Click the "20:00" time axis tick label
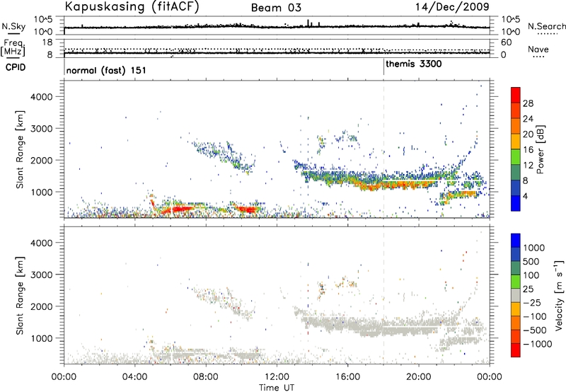 [x=419, y=377]
